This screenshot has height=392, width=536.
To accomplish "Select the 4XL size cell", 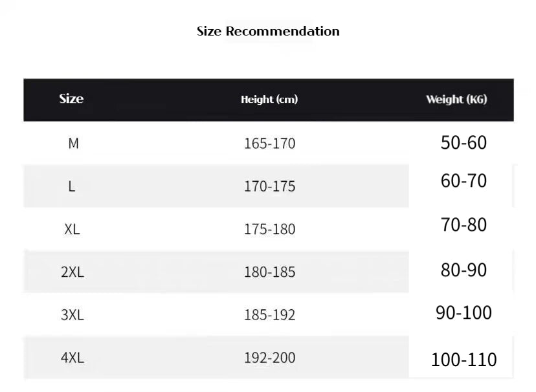I will [x=73, y=358].
